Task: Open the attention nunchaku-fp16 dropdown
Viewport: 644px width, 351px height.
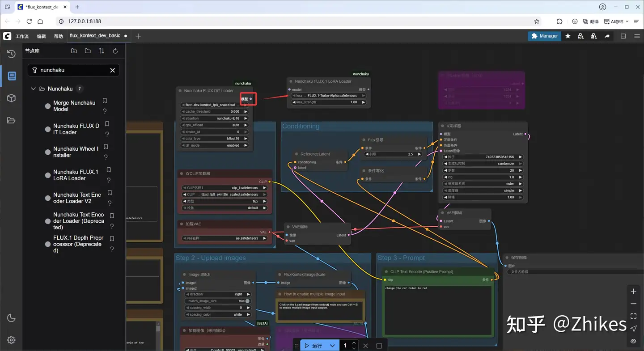Action: 214,118
